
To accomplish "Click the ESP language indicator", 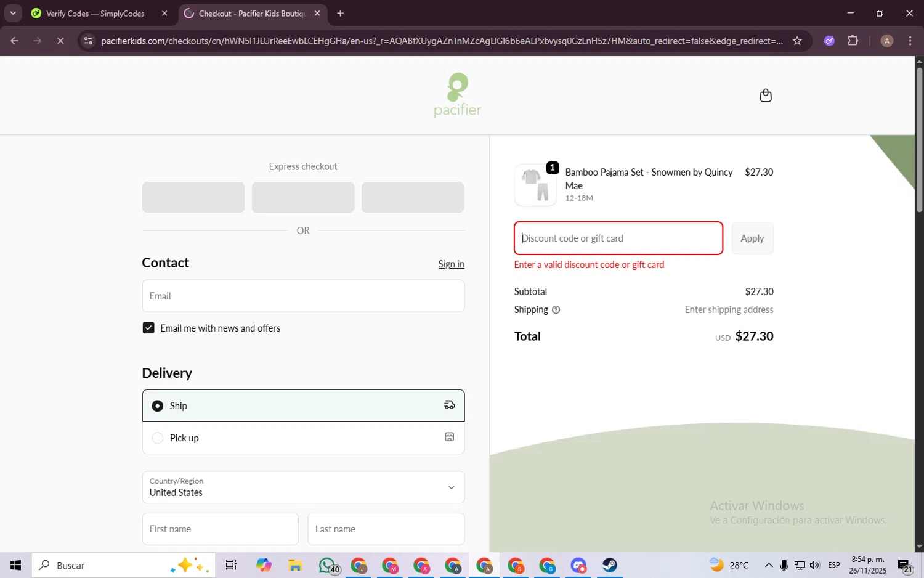I will tap(834, 565).
